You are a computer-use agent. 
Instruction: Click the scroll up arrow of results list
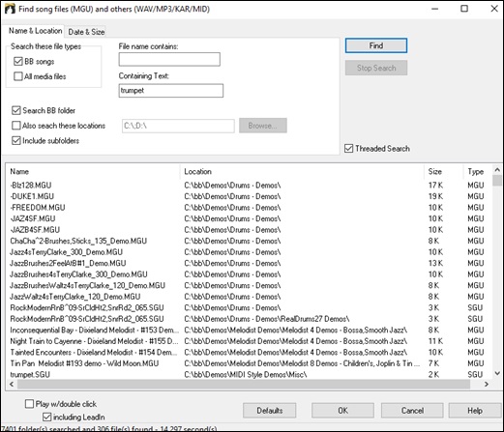(x=497, y=169)
